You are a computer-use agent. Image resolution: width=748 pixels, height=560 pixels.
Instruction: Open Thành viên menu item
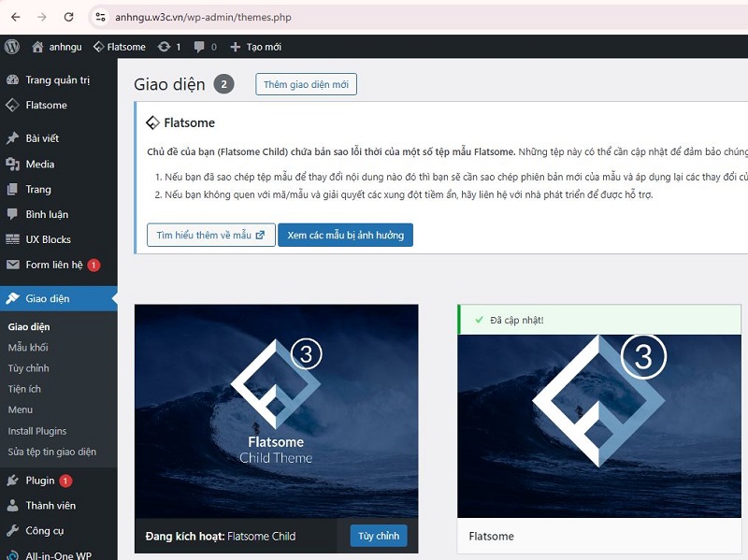coord(50,506)
